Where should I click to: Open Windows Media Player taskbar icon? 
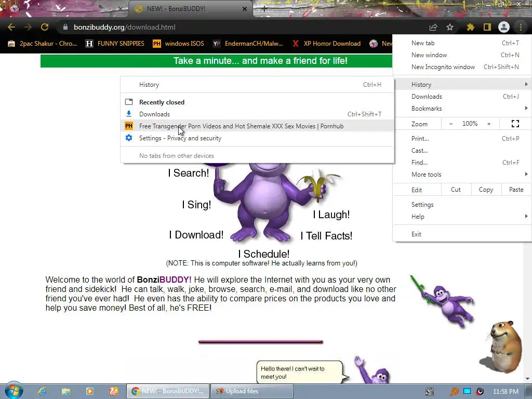[x=89, y=391]
